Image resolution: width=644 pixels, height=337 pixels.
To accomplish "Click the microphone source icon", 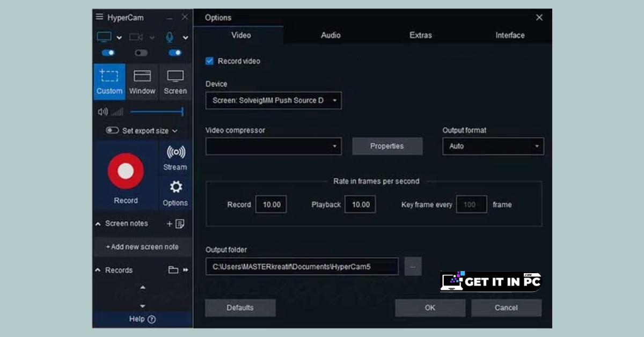I will (170, 37).
